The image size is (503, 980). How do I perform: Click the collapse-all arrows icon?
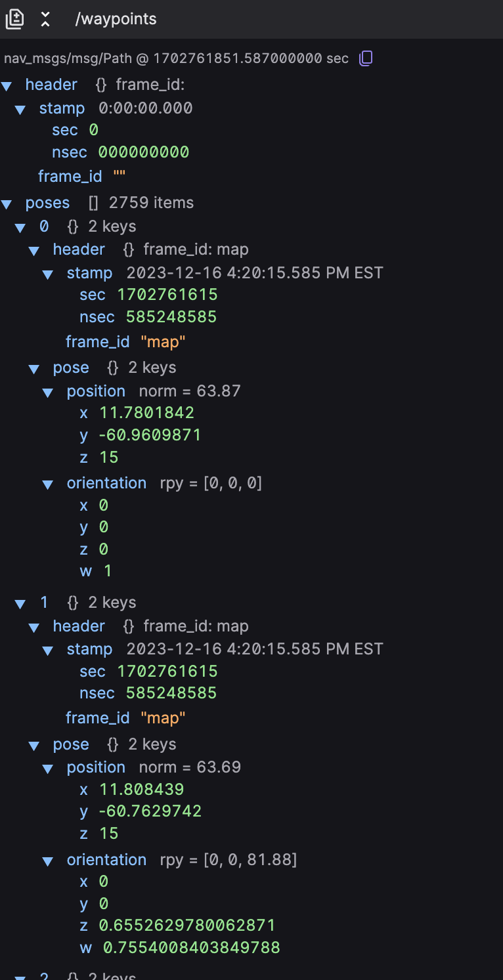tap(45, 19)
